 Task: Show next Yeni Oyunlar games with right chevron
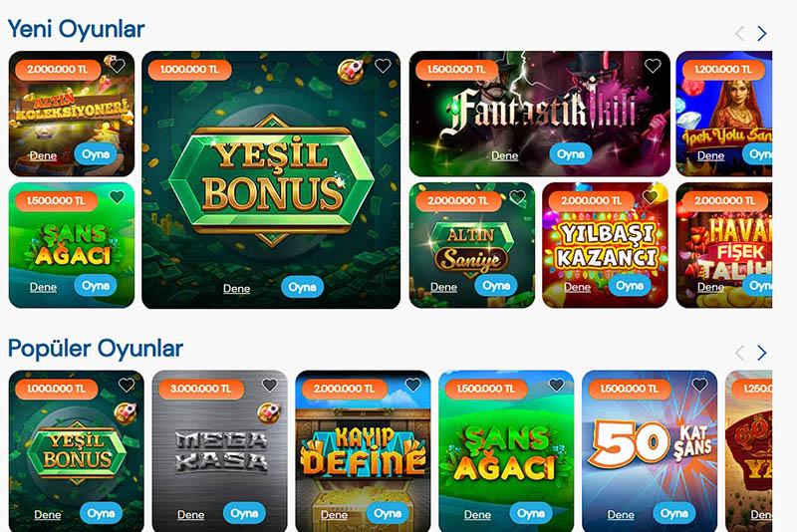(761, 34)
